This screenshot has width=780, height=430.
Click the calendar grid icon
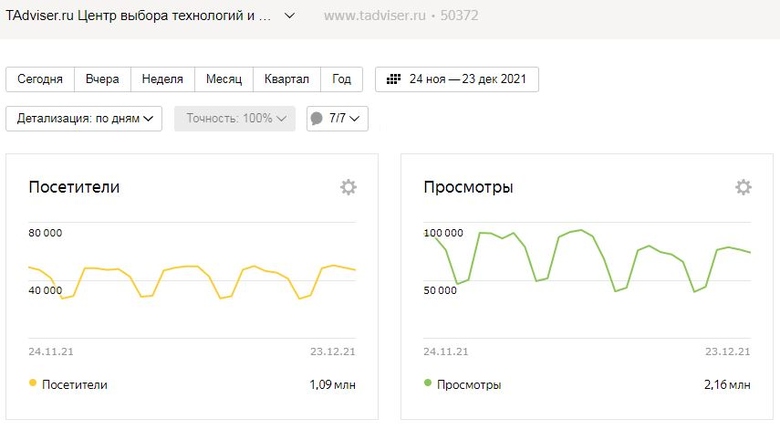coord(394,79)
